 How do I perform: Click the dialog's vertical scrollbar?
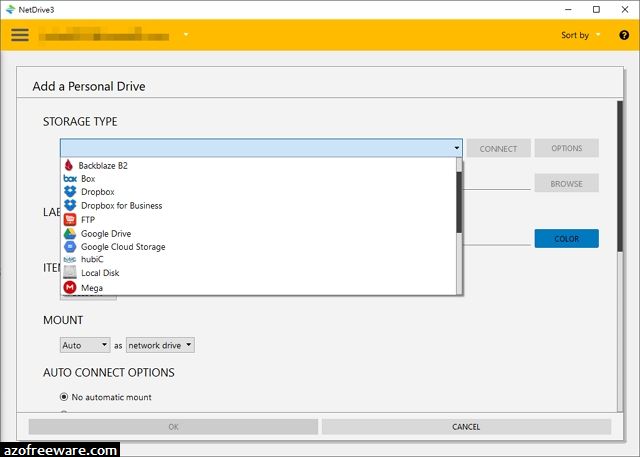(x=620, y=176)
